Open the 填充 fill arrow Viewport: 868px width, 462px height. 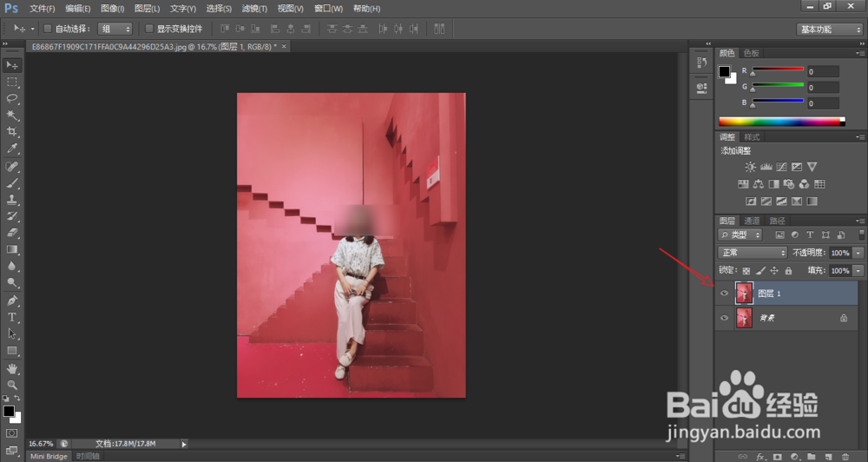click(x=858, y=271)
